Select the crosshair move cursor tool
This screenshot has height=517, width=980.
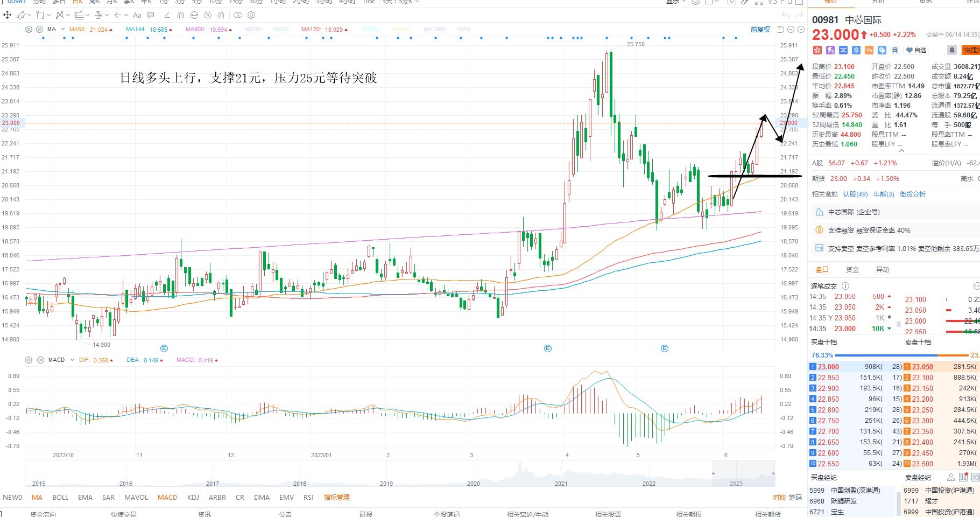coord(7,15)
